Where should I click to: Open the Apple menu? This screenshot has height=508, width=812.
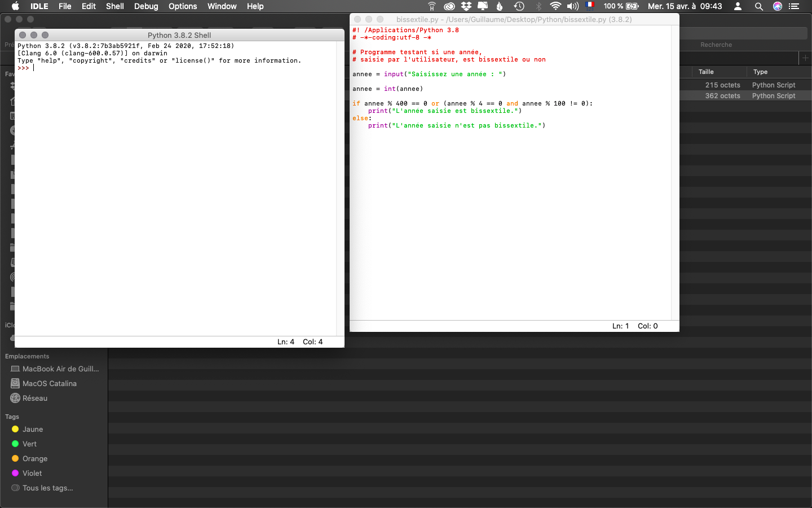tap(15, 6)
